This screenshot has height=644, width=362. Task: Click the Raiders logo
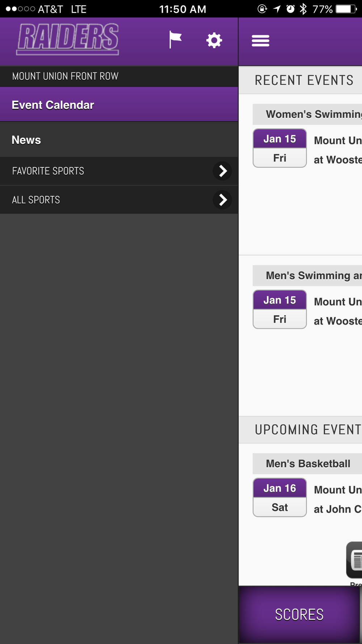pyautogui.click(x=68, y=39)
